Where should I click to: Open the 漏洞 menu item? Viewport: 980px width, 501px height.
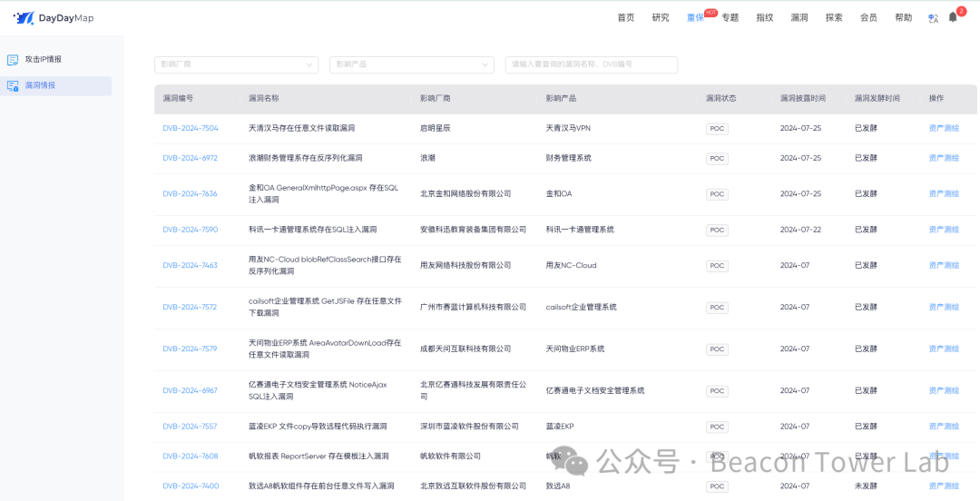point(799,17)
